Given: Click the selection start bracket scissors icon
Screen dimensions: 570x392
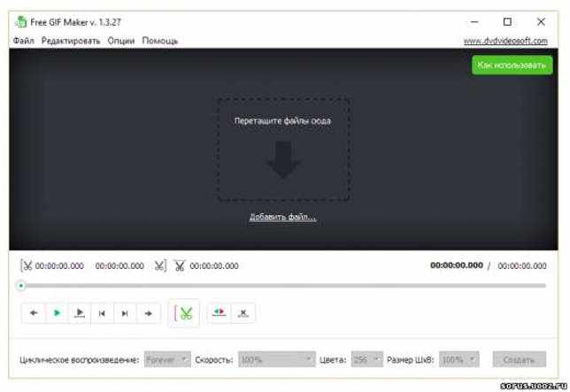Looking at the screenshot, I should 27,265.
